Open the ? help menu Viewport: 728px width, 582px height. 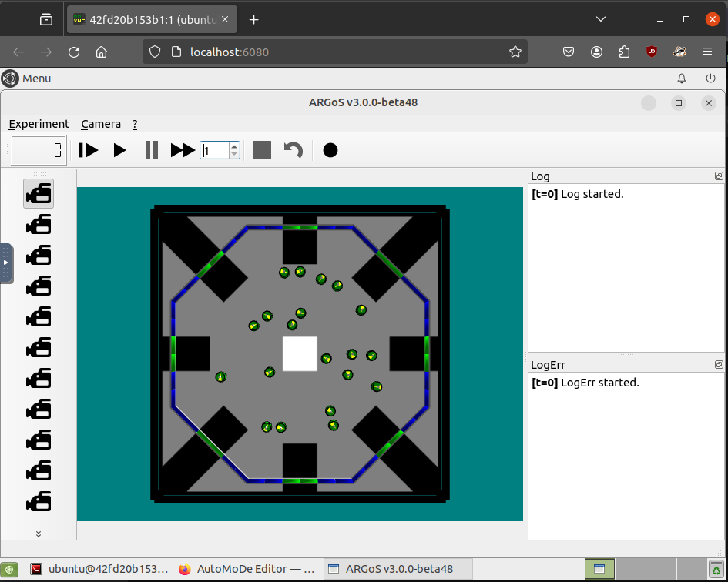tap(135, 124)
